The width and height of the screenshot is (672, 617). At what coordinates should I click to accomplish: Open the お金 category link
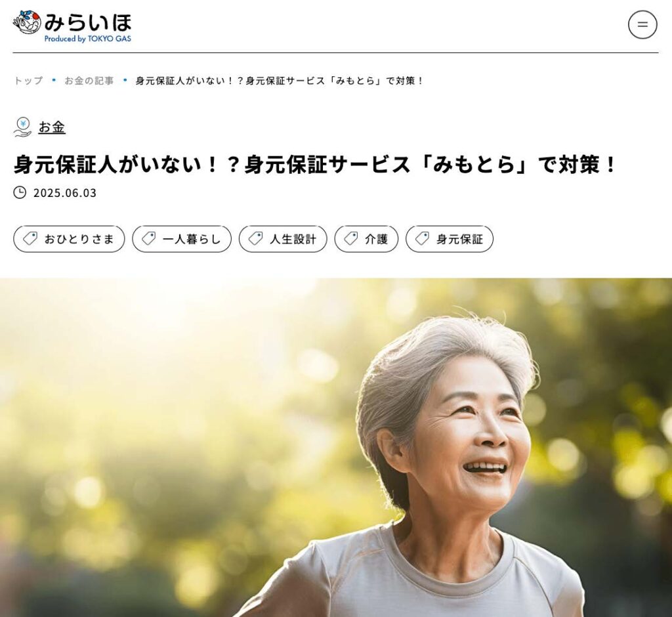pyautogui.click(x=52, y=127)
